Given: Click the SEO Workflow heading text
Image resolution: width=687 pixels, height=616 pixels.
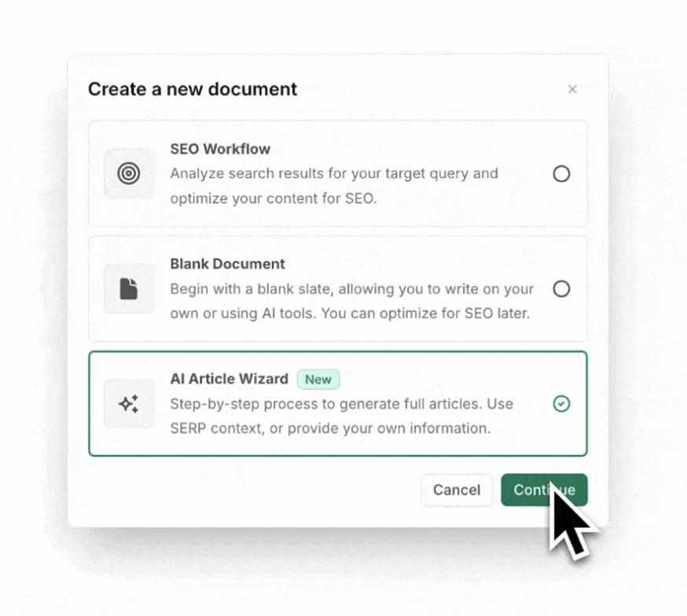Looking at the screenshot, I should tap(220, 149).
